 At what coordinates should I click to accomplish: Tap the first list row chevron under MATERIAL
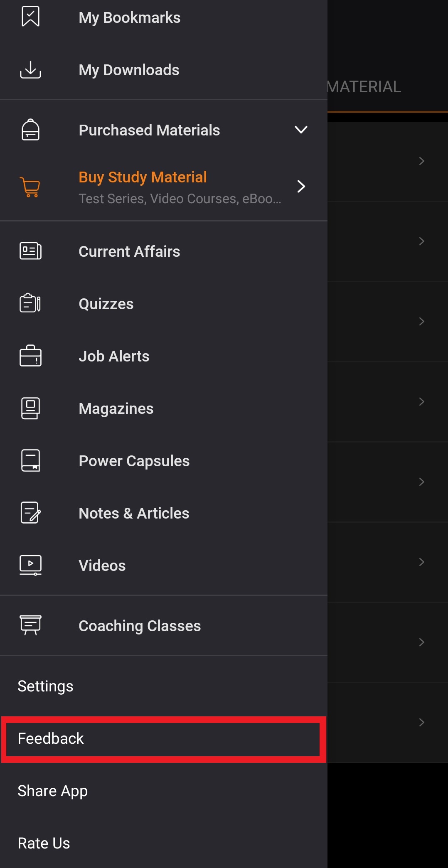pos(421,161)
